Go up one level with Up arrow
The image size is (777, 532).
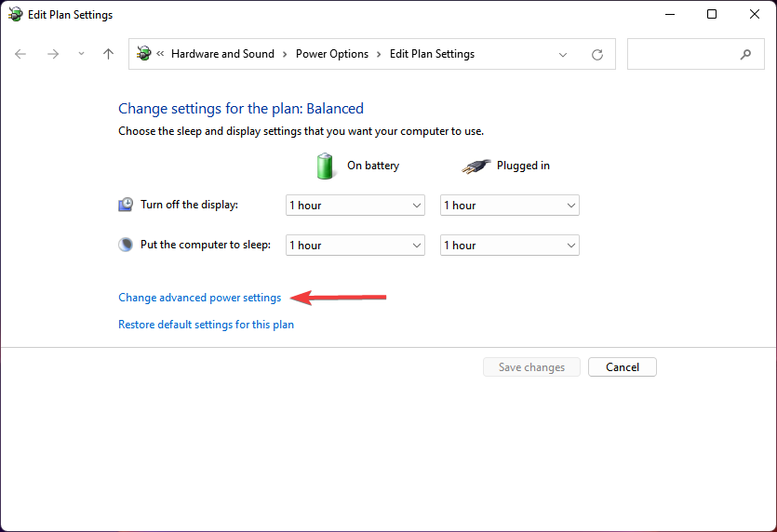[x=108, y=54]
